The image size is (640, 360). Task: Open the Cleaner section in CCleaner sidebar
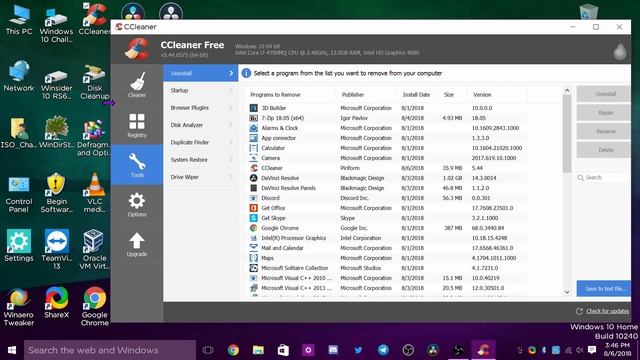(x=137, y=84)
